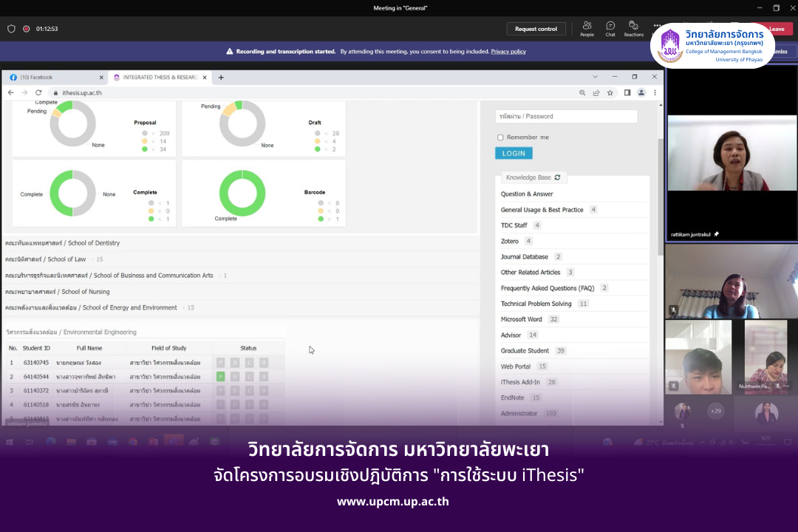
Task: Go back in the browser
Action: (x=10, y=92)
